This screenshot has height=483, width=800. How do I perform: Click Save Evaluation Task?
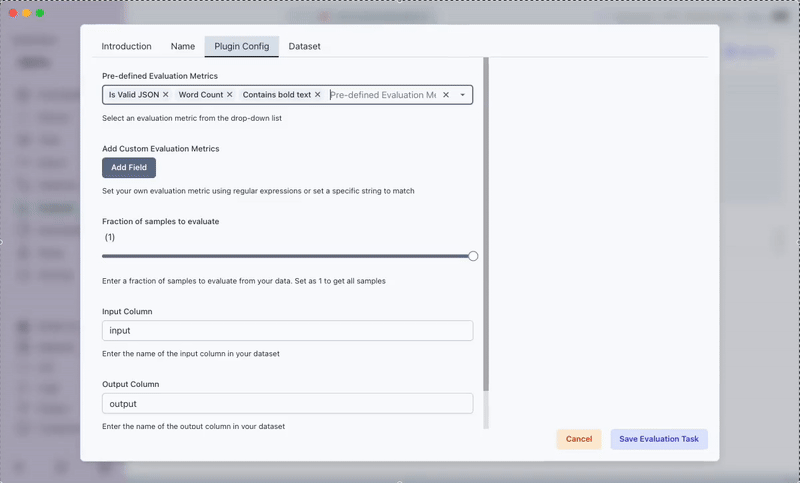(x=659, y=439)
